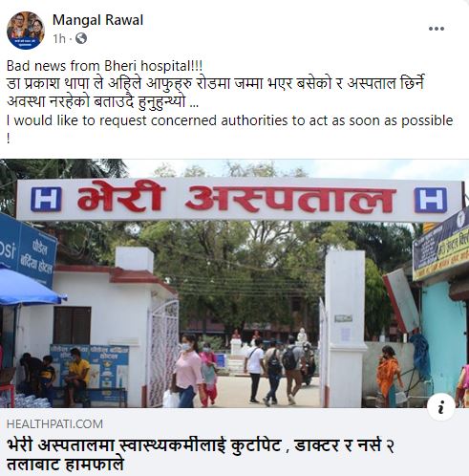Viewport: 469px width, 476px height.
Task: Expand truncated Nepali text via ellipsis
Action: [194, 102]
